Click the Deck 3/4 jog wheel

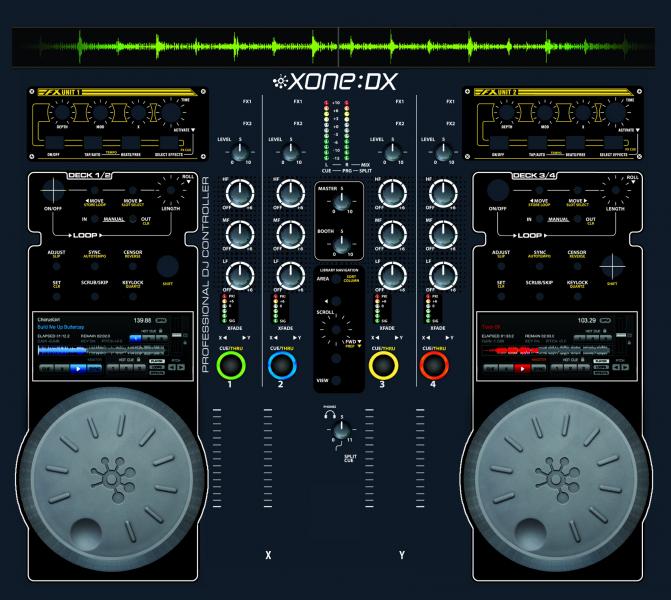[x=556, y=479]
